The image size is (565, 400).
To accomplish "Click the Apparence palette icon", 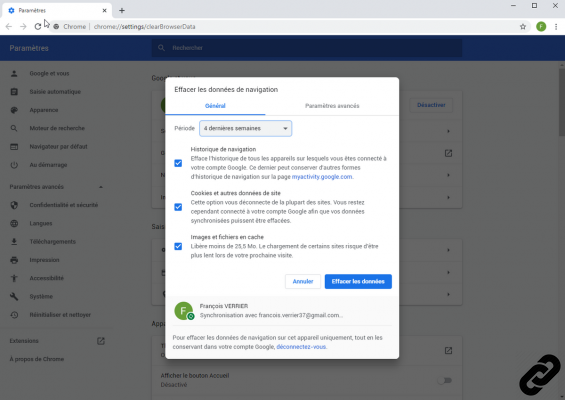I will [14, 110].
